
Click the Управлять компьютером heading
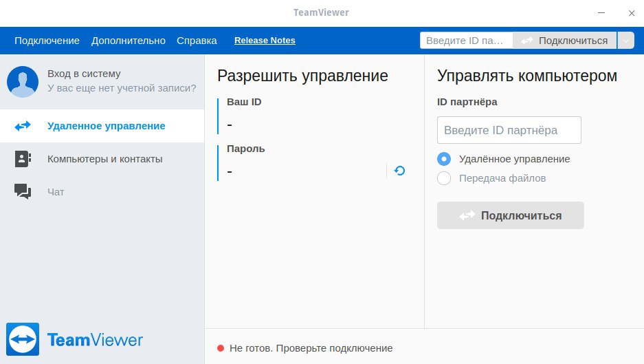527,76
